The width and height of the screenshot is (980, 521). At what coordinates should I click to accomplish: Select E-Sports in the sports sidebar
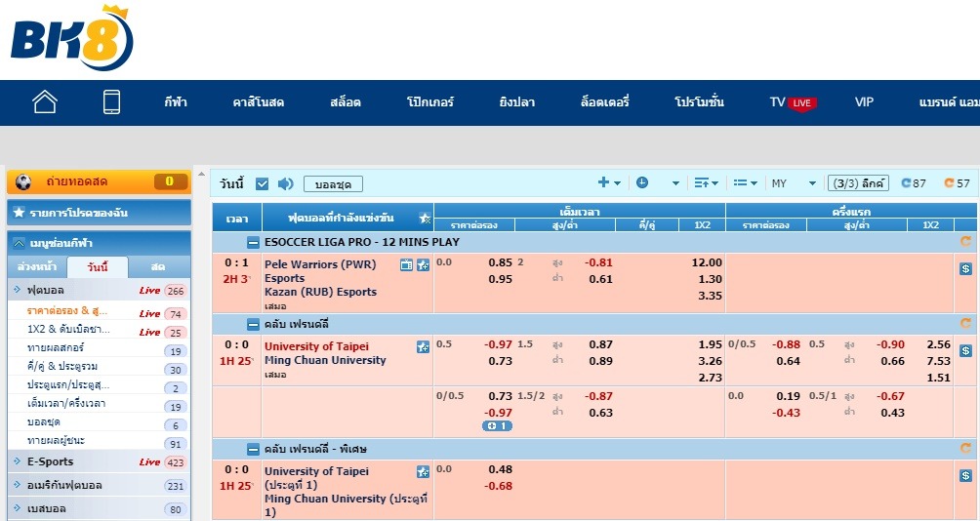click(51, 461)
